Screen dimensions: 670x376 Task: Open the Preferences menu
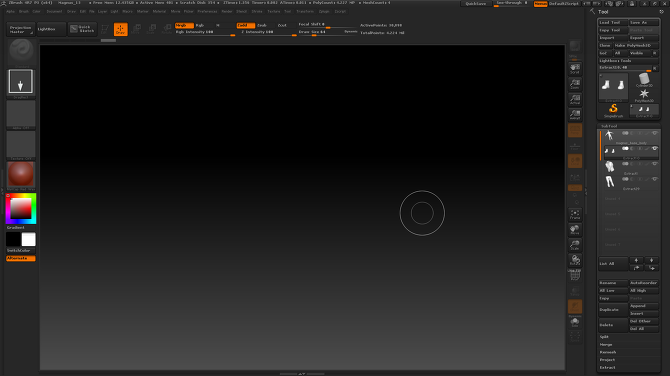[x=207, y=12]
